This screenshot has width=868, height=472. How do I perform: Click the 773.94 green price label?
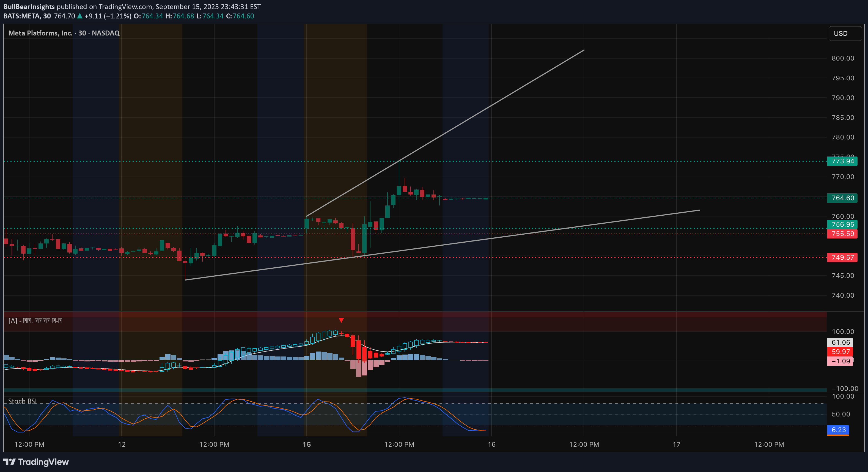(x=842, y=161)
